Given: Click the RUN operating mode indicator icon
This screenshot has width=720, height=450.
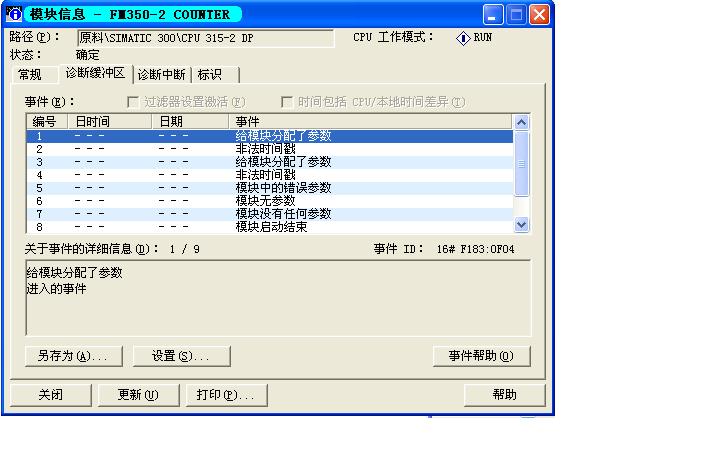Looking at the screenshot, I should [x=463, y=38].
